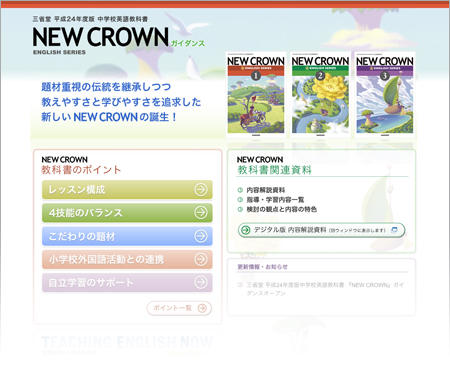Screen dimensions: 450x366
Task: Click arrow icon on 小学校外国語活動との連携
Action: tap(201, 259)
